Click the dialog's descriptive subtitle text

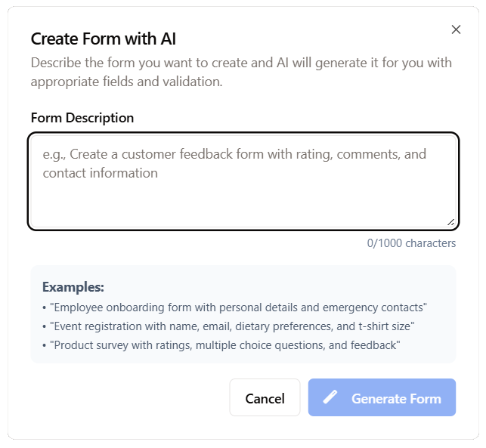[x=241, y=72]
